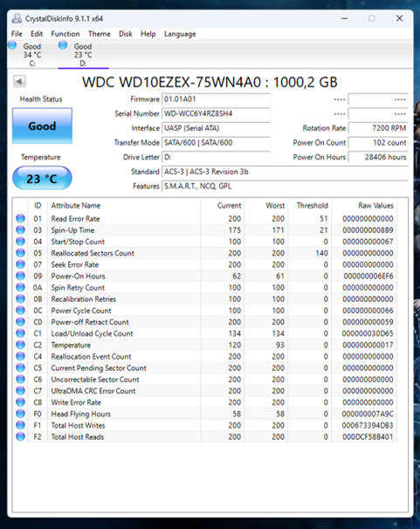Click the Threshold column header
Screen dimensions: 420x529
click(x=312, y=205)
